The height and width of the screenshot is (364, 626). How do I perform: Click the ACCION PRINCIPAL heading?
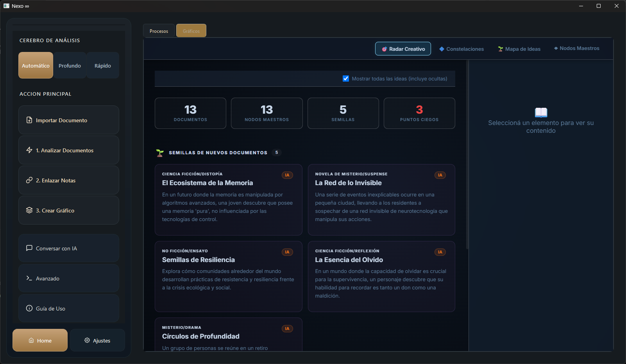45,94
